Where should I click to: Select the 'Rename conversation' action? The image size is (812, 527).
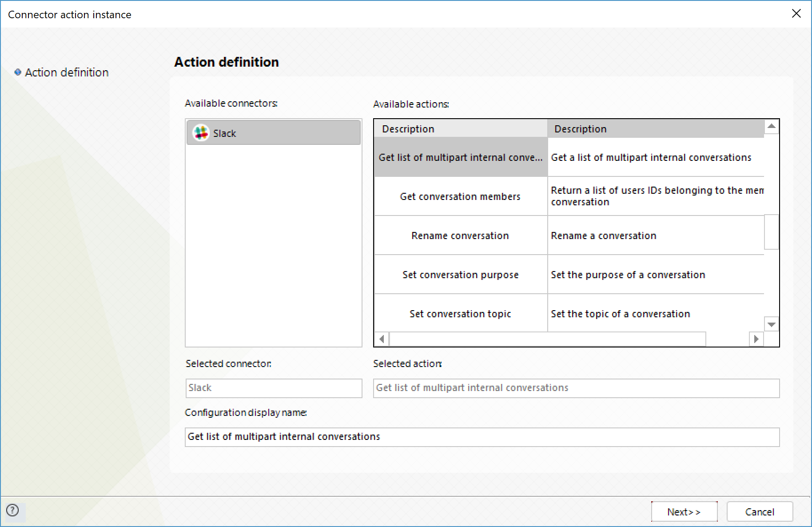[x=461, y=236]
